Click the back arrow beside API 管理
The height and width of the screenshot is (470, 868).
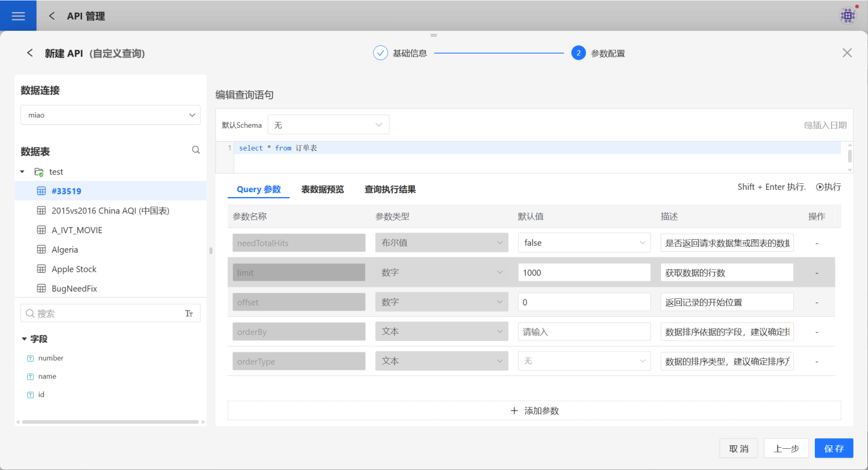click(x=52, y=16)
